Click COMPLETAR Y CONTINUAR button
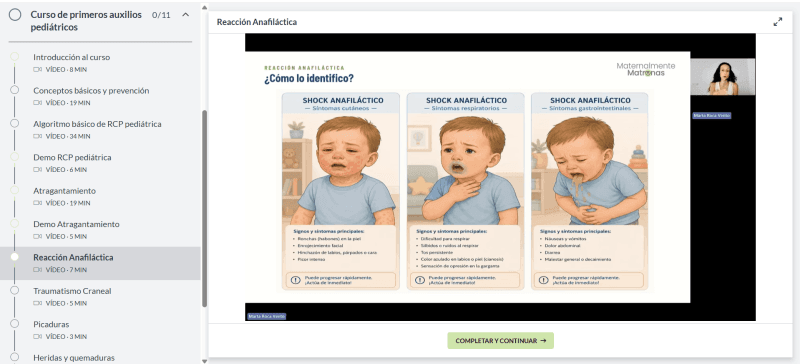 [x=501, y=341]
